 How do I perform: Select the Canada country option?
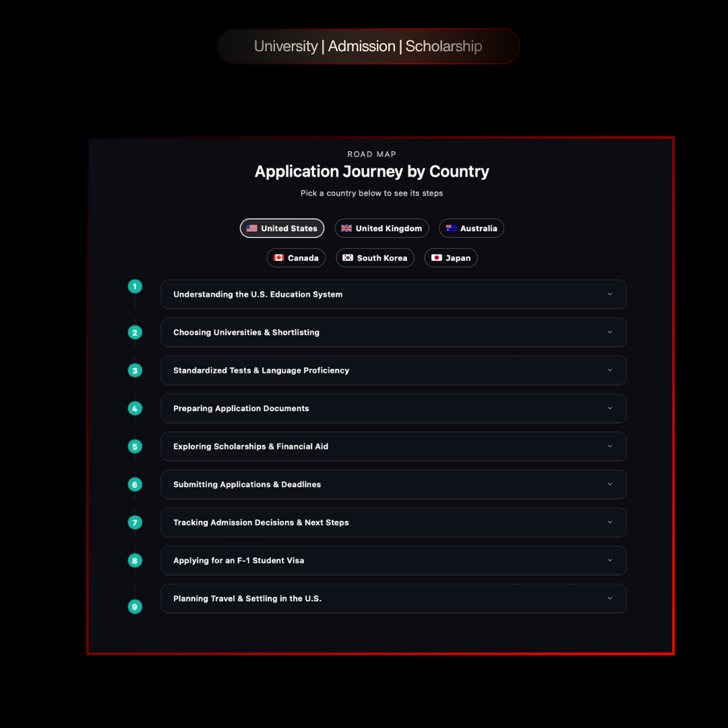(x=296, y=257)
